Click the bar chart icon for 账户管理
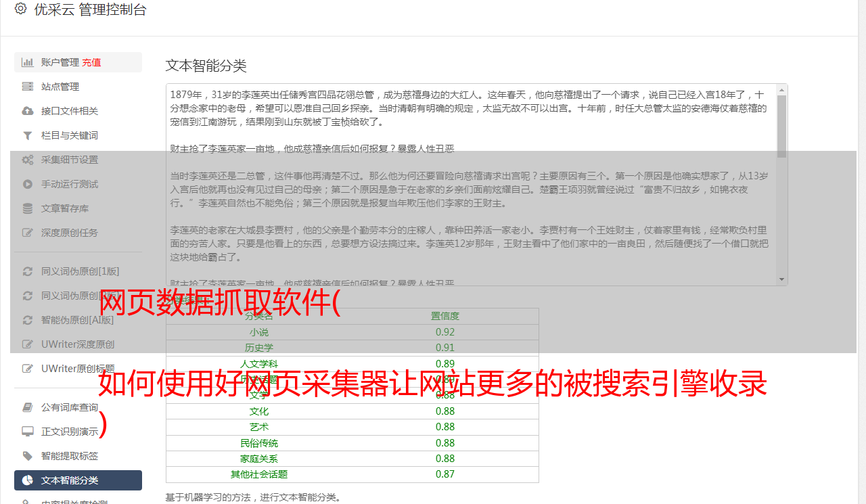This screenshot has width=866, height=504. [28, 62]
